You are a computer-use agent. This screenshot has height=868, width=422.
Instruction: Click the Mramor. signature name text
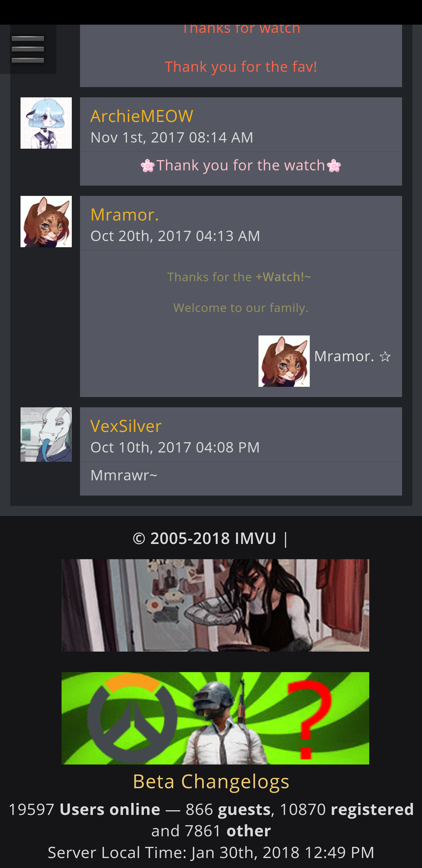tap(344, 356)
